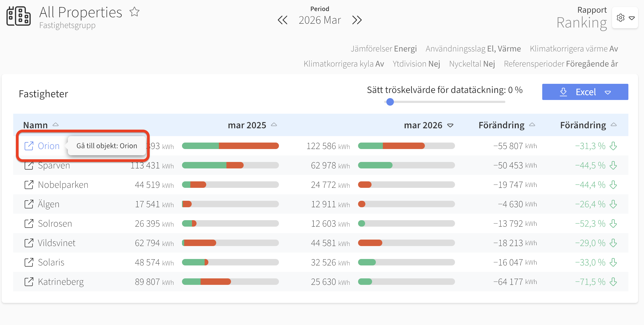This screenshot has width=644, height=325.
Task: Sort by mar 2026 column descending arrow
Action: (450, 125)
